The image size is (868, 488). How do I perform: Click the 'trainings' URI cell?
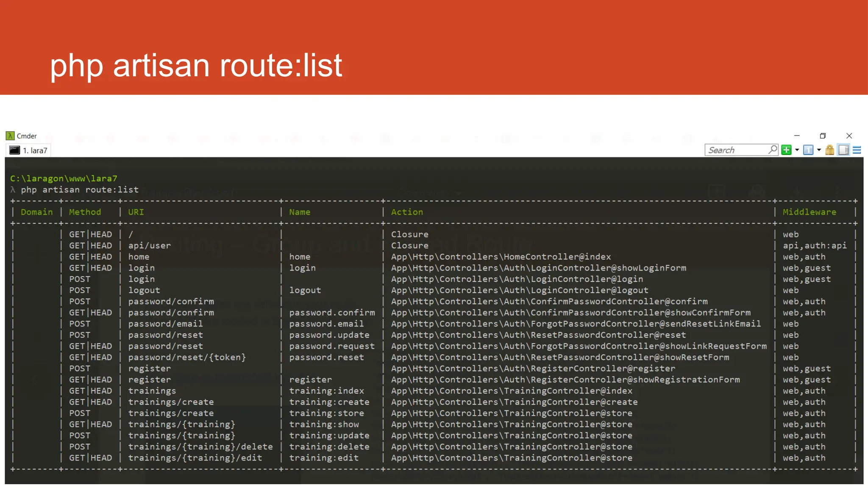[152, 391]
